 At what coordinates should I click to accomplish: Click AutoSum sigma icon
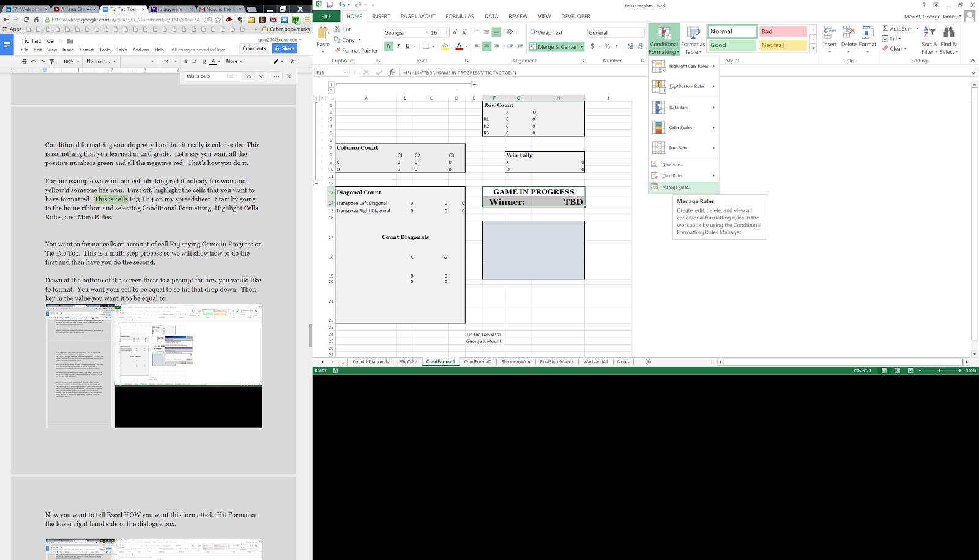pyautogui.click(x=885, y=29)
